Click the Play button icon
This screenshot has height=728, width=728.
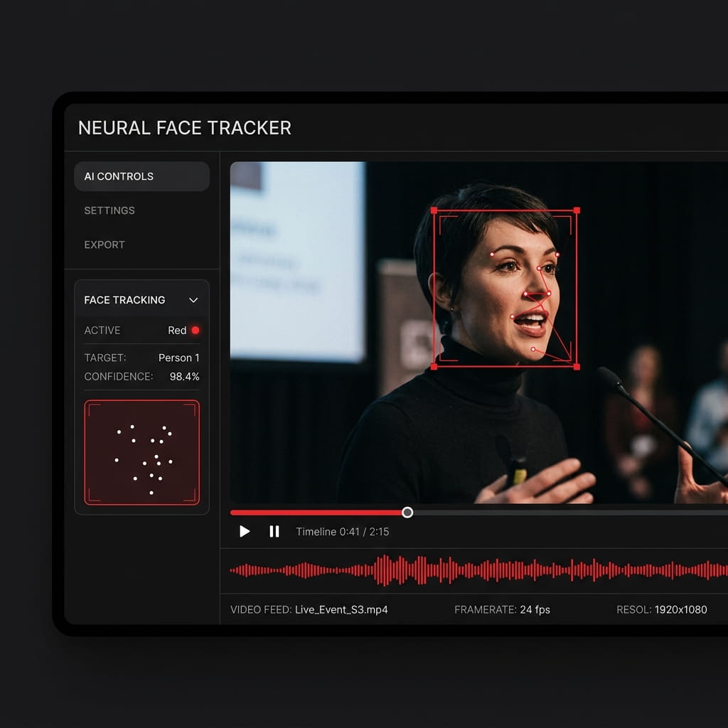coord(245,531)
